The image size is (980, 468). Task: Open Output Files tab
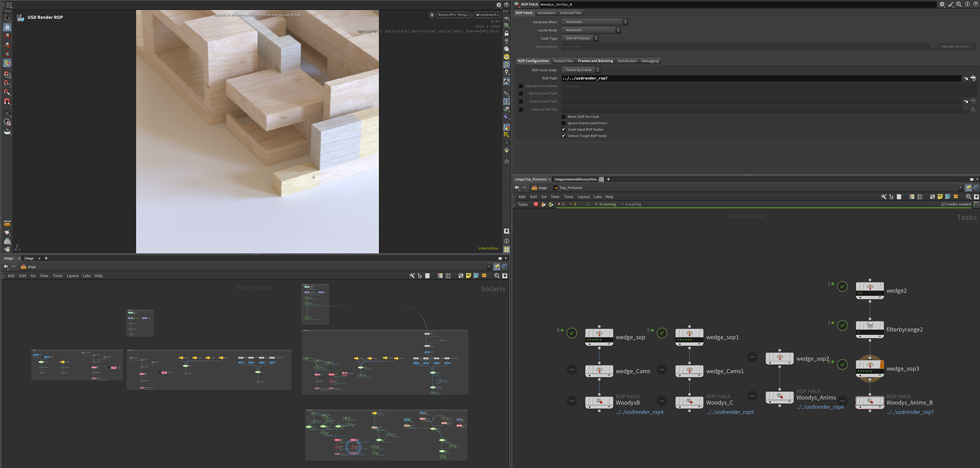pos(563,61)
